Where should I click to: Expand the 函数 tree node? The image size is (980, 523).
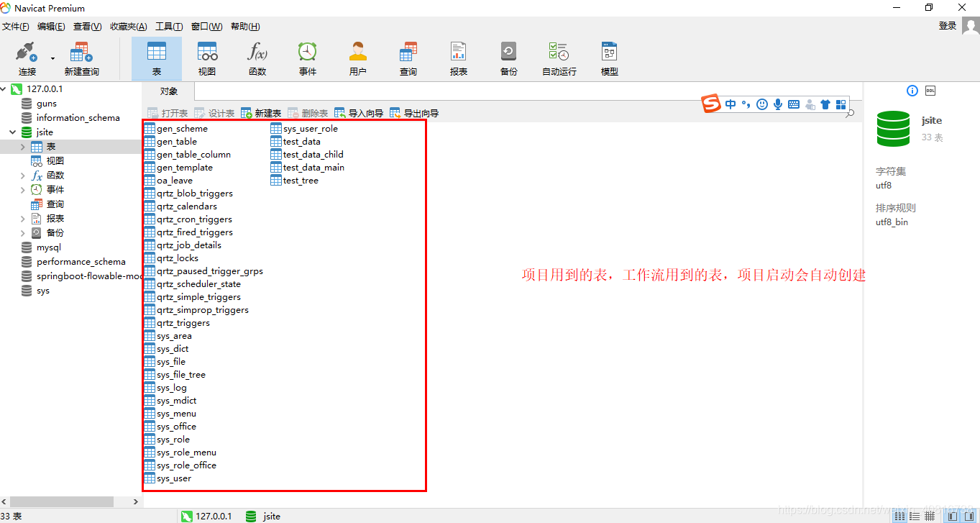pos(23,175)
